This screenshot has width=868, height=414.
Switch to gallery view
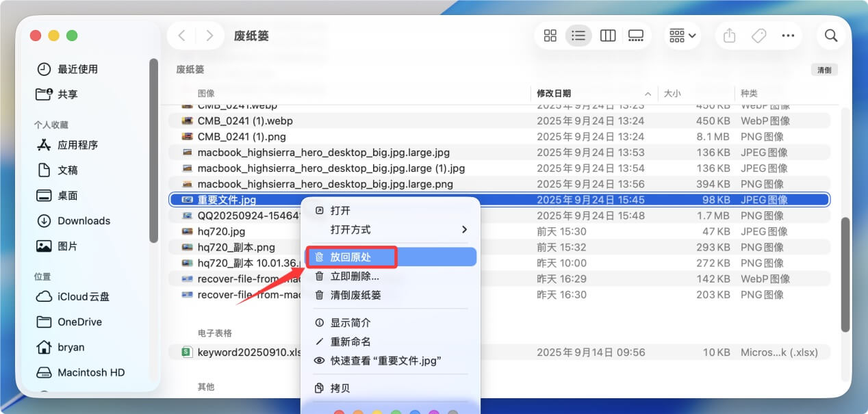(636, 35)
